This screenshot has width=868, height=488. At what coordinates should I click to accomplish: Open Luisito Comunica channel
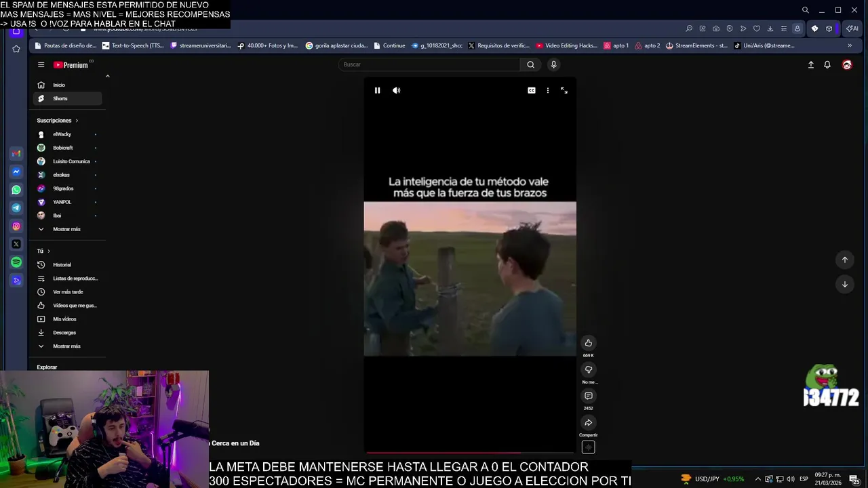coord(67,161)
